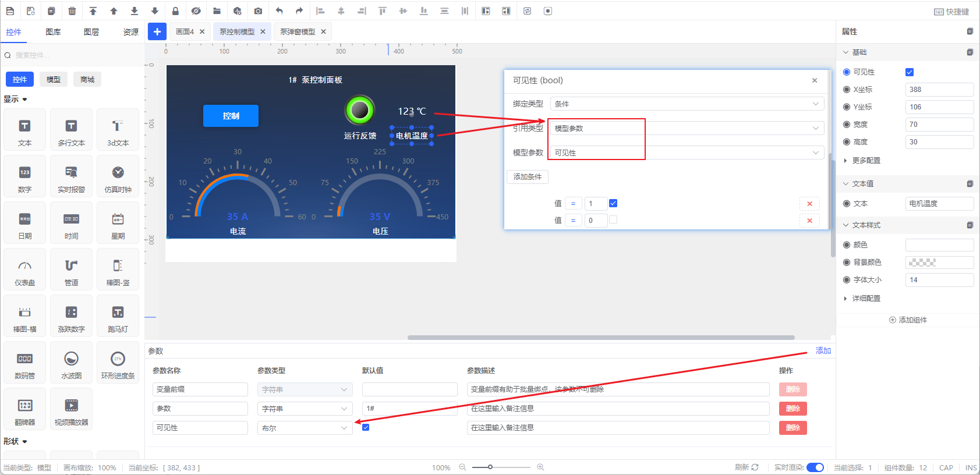The width and height of the screenshot is (980, 475).
Task: Zoom in with the magnifier plus icon
Action: [540, 467]
